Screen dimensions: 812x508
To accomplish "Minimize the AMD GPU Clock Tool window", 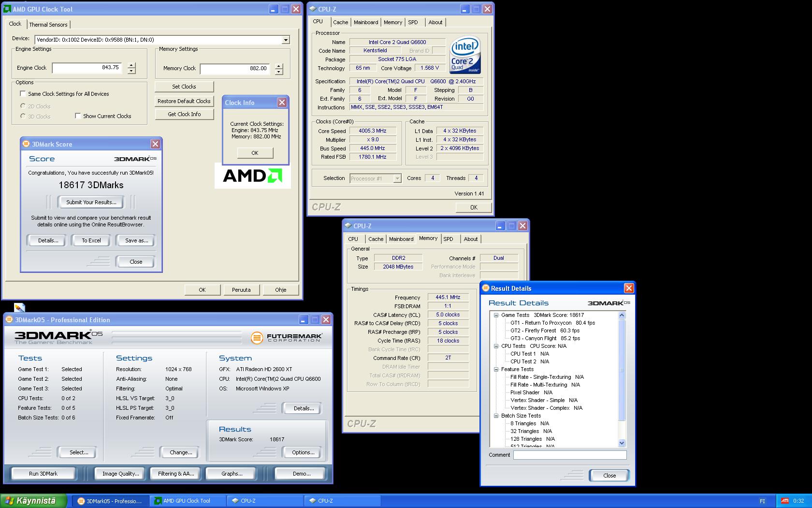I will (x=274, y=9).
